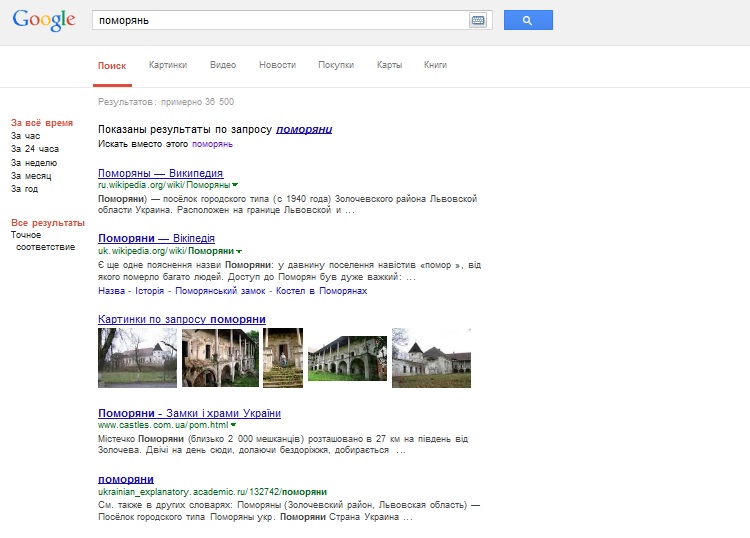Viewport: 750px width, 538px height.
Task: Filter results by За неделю
Action: (x=34, y=163)
